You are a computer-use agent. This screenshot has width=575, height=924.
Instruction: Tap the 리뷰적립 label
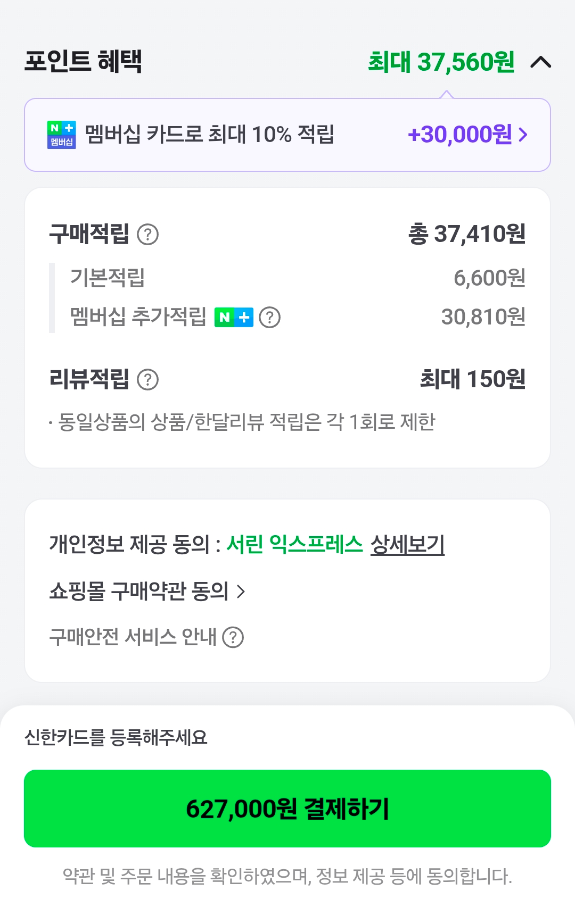coord(89,379)
